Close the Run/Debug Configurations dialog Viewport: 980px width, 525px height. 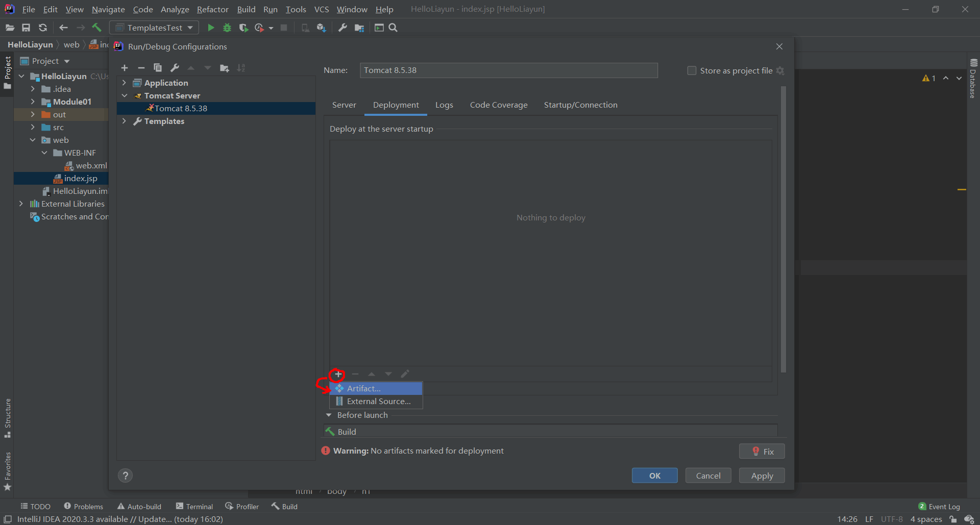click(x=779, y=46)
